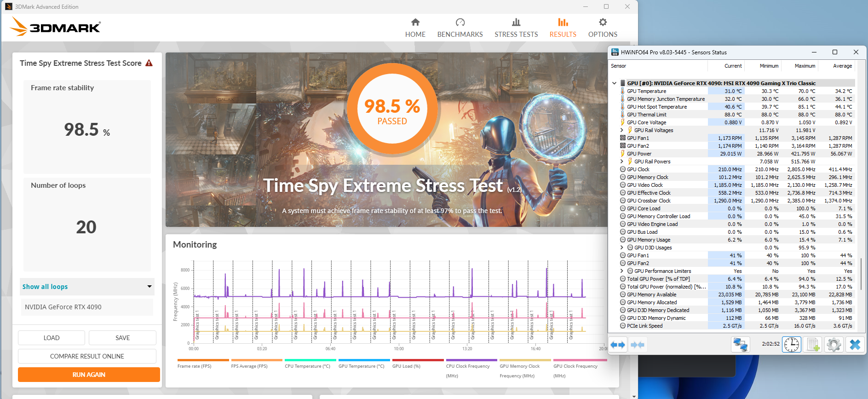Go to the Benchmarks tab
868x399 pixels.
tap(460, 28)
